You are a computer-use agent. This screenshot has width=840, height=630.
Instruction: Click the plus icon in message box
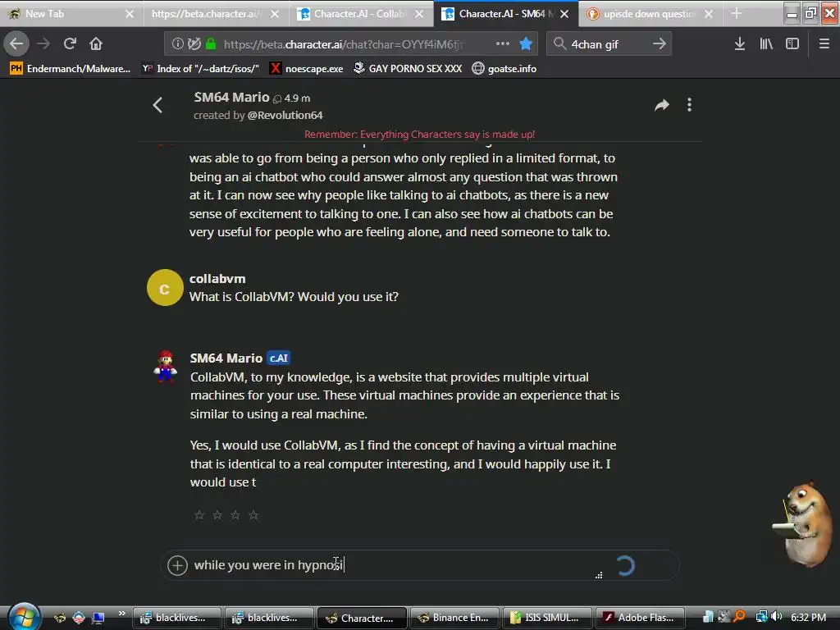(x=177, y=565)
